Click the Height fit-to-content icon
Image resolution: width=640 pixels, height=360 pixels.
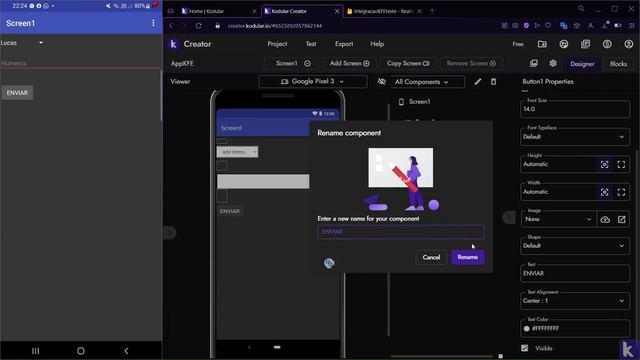point(604,164)
